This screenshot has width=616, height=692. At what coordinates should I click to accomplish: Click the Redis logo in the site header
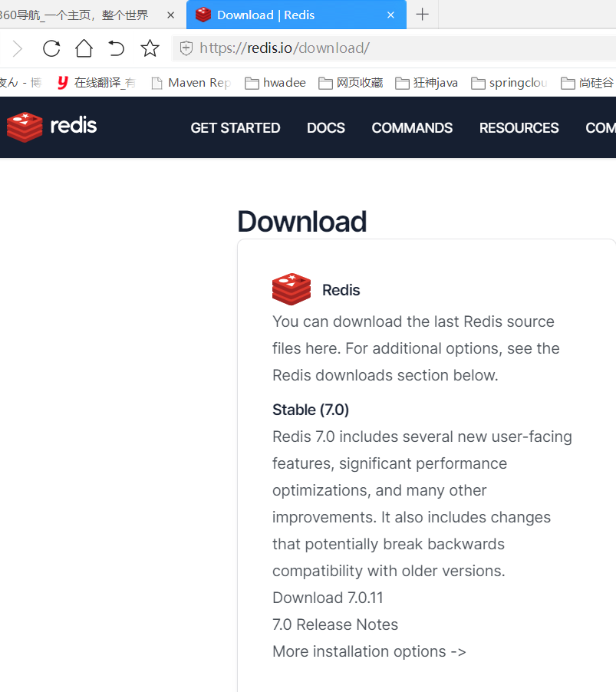(x=51, y=127)
